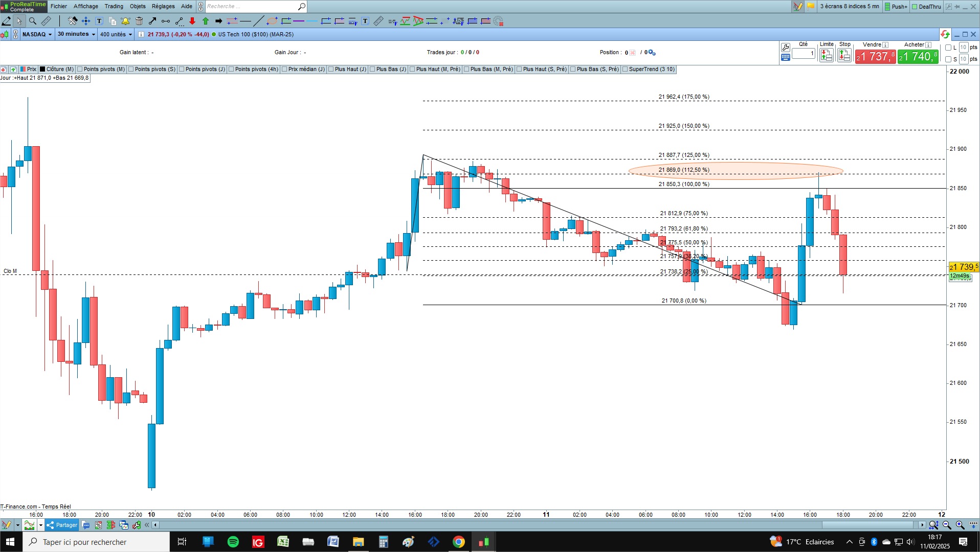Toggle the Points pivots (4h) checkbox
The height and width of the screenshot is (552, 980).
click(231, 70)
